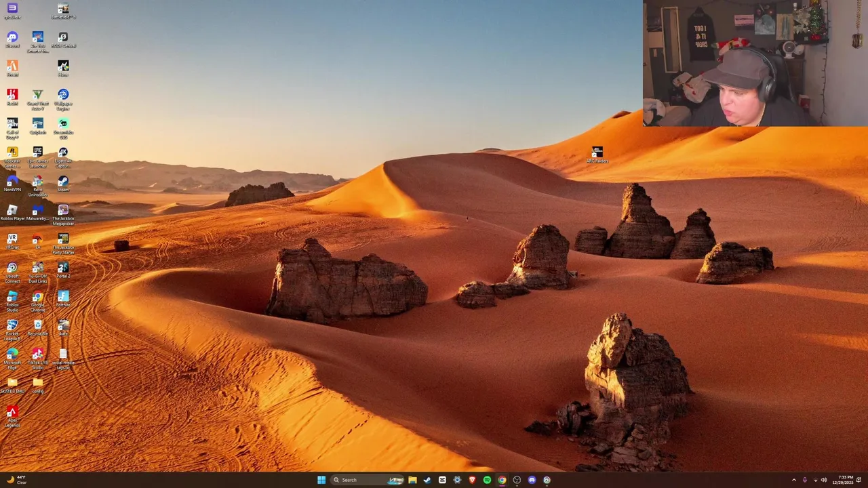Open Steam from the taskbar
The width and height of the screenshot is (868, 488).
pyautogui.click(x=427, y=480)
